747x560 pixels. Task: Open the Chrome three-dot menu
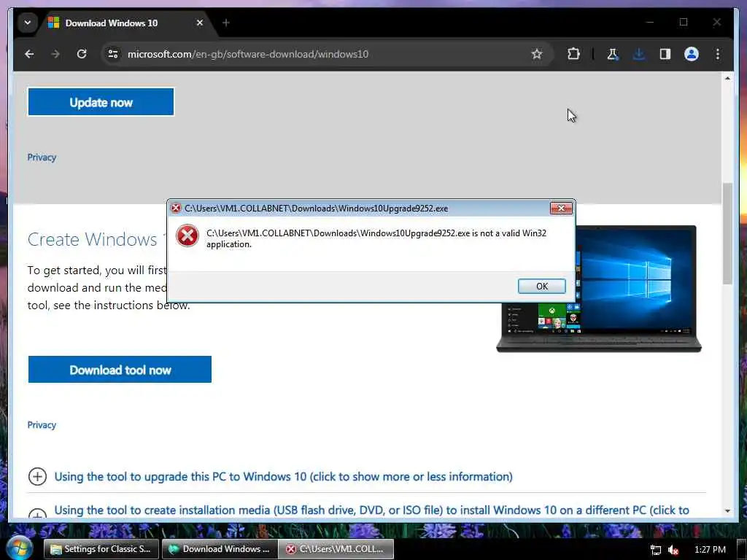718,54
